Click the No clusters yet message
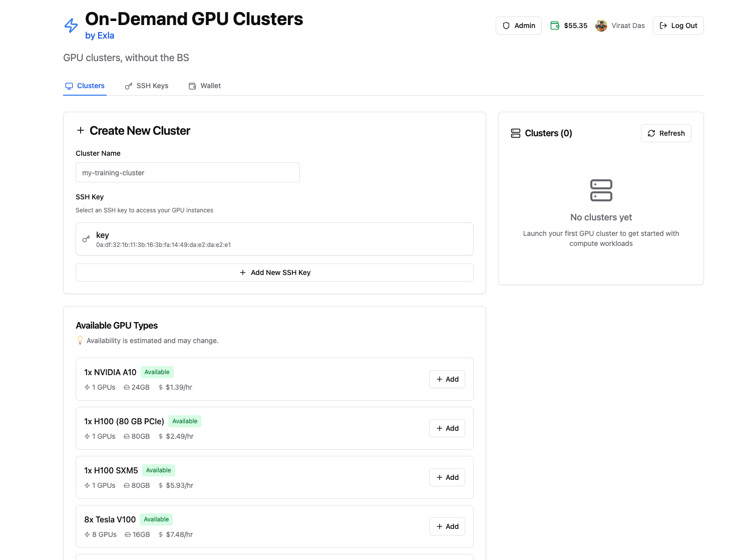 [x=601, y=217]
